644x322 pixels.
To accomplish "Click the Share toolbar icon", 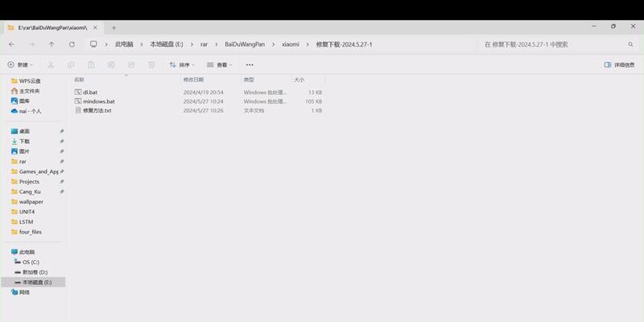I will 131,65.
